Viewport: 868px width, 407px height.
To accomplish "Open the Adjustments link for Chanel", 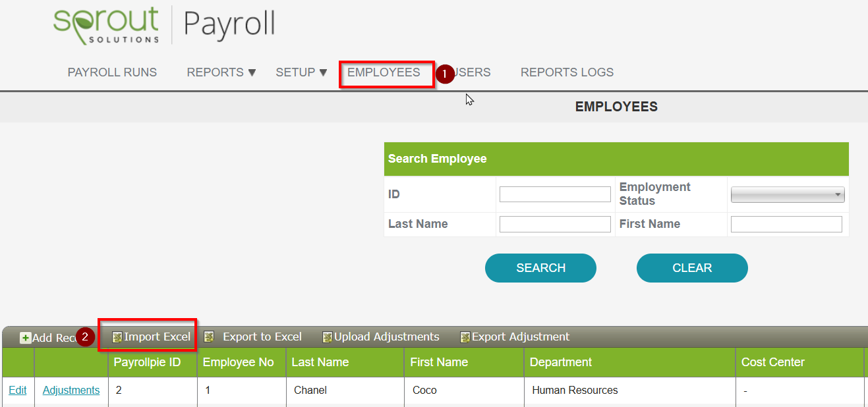I will pyautogui.click(x=71, y=390).
